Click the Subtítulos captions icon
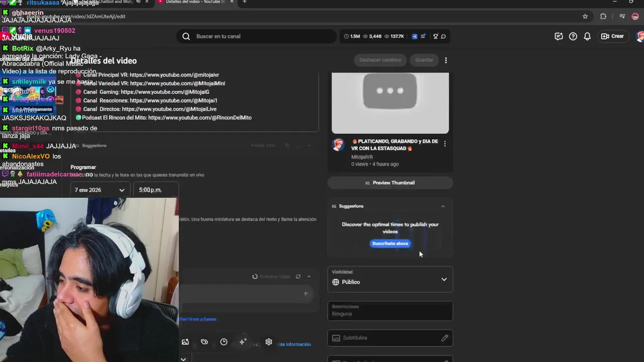Viewport: 644px width, 362px height. [336, 338]
